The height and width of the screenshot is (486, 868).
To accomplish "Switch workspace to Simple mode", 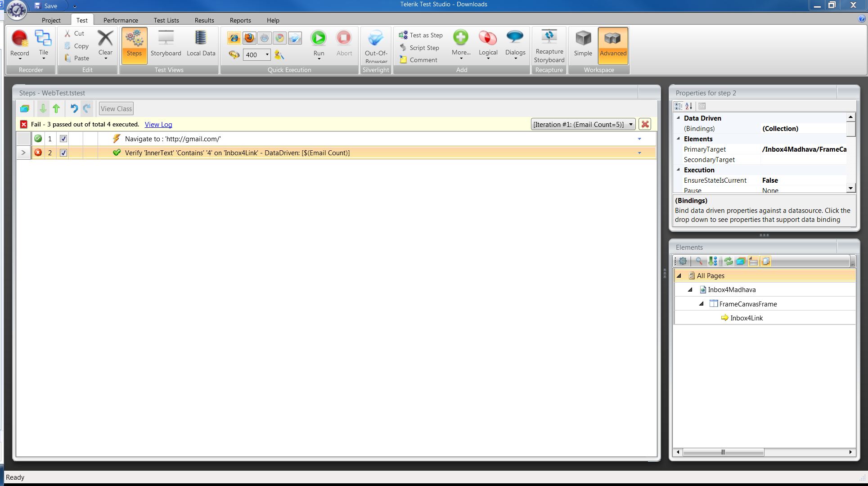I will point(583,43).
